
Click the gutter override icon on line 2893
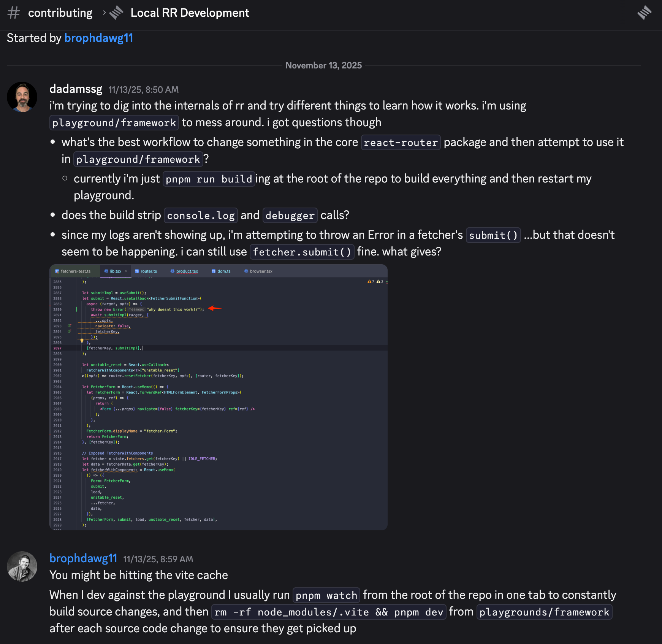(70, 326)
